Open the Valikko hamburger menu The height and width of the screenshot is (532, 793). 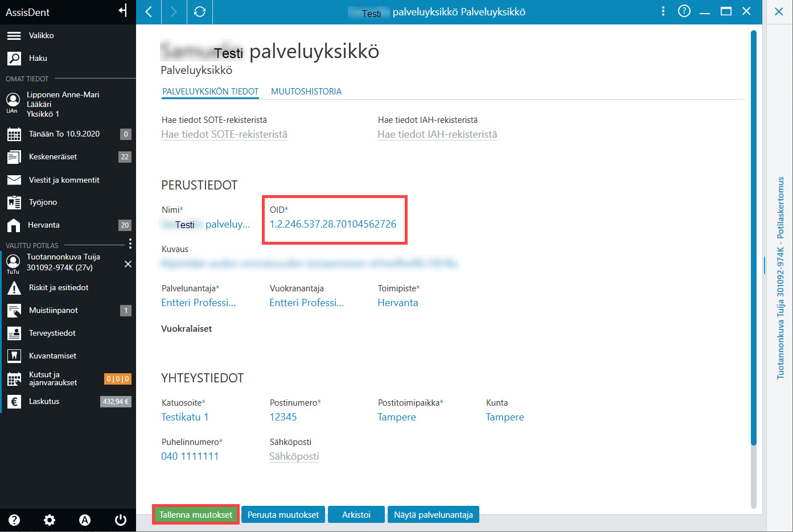(x=14, y=36)
